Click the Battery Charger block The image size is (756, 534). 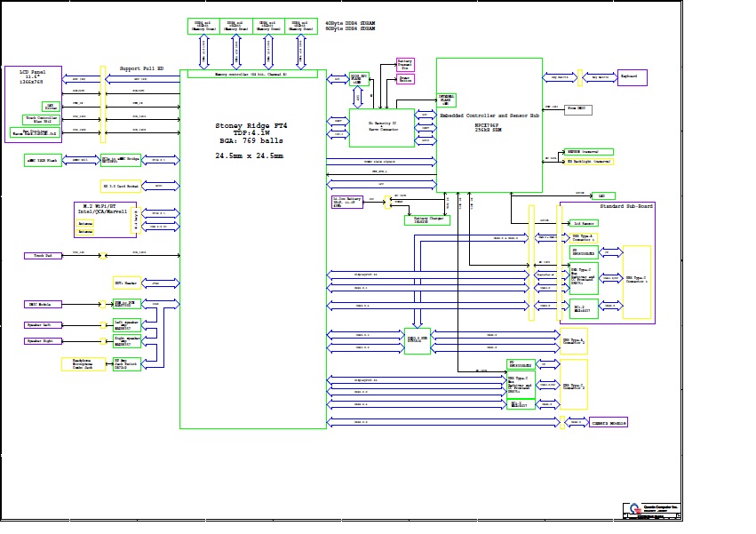click(x=426, y=219)
